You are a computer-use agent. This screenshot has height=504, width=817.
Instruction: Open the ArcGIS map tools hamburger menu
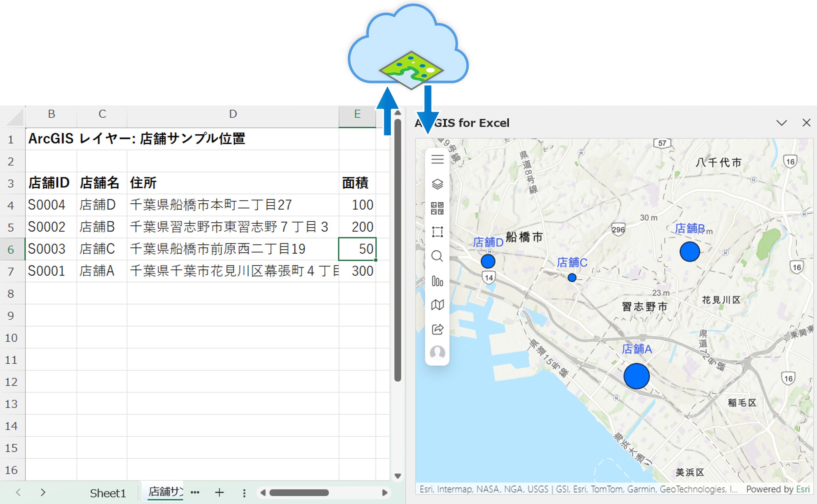(437, 159)
